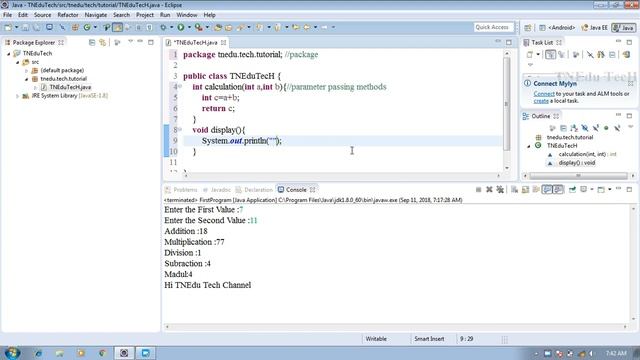Viewport: 640px width, 360px height.
Task: Click the Quick Access search field
Action: click(x=492, y=27)
